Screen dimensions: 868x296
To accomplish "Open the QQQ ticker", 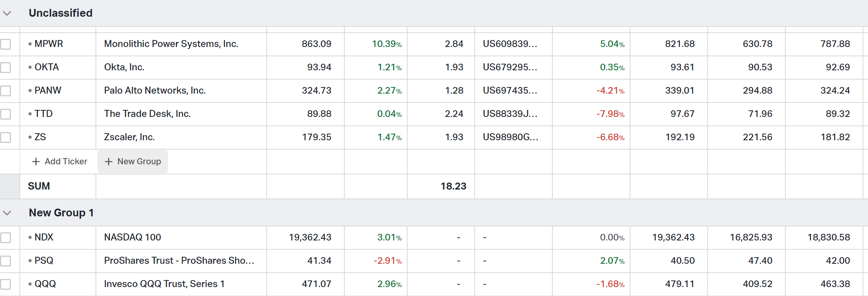I will pos(45,284).
